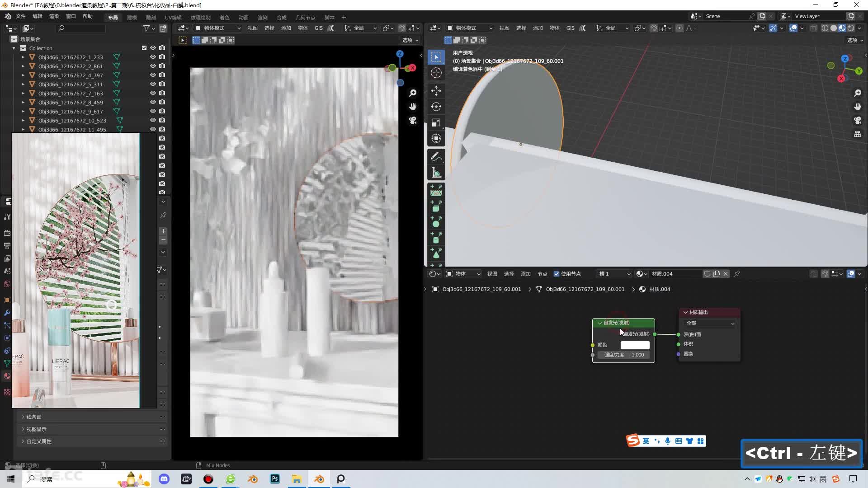Select the Scale tool
The width and height of the screenshot is (868, 488).
tap(436, 122)
